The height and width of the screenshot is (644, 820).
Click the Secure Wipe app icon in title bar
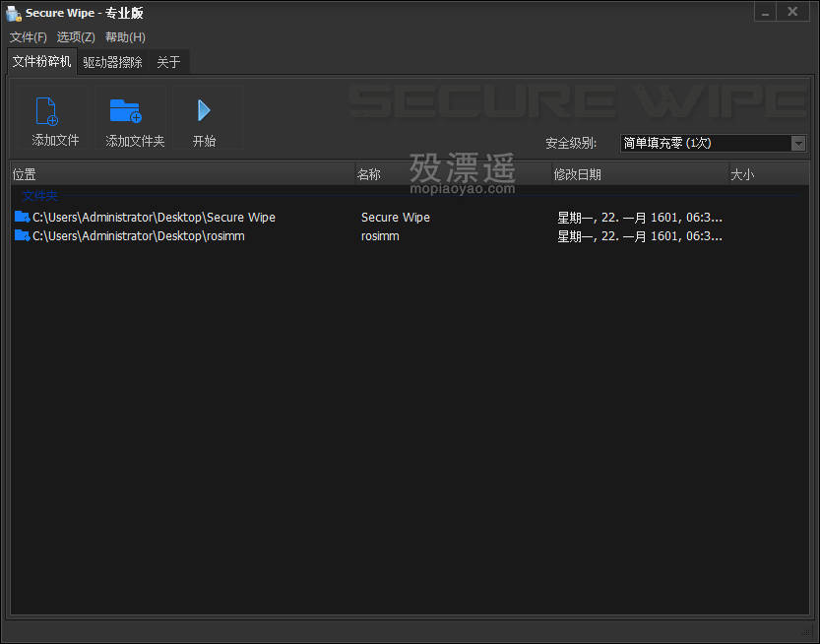(x=14, y=13)
